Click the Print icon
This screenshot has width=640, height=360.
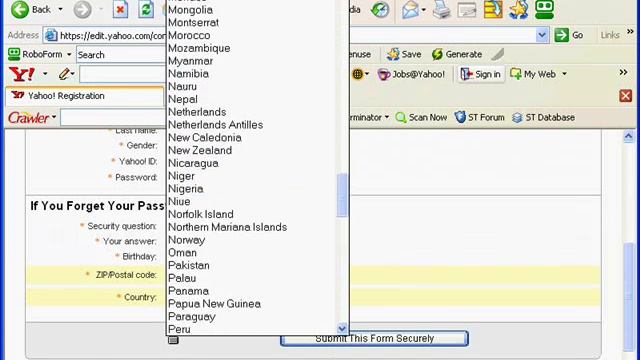click(441, 9)
